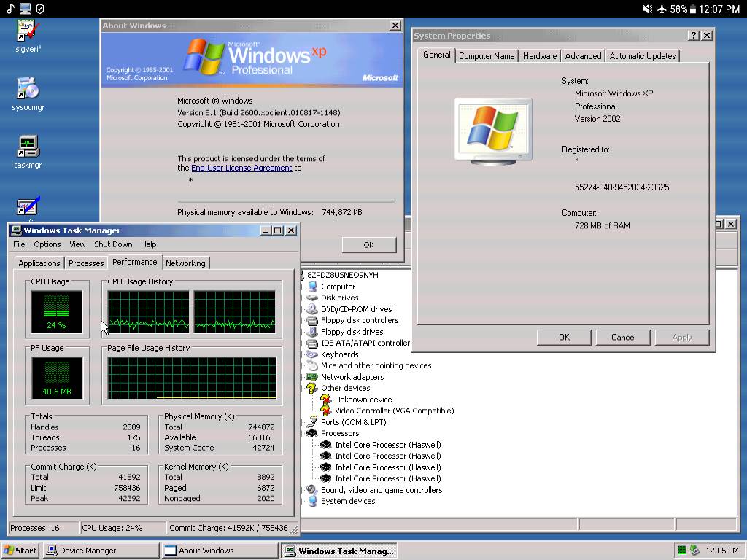Click the green CPU meter tray icon

pos(682,551)
